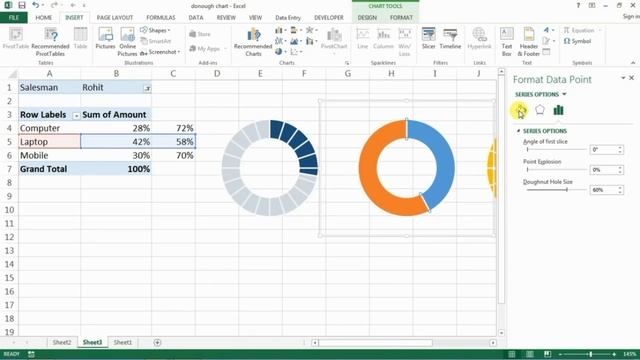Screen dimensions: 640x360
Task: Open Excel Help question mark
Action: pyautogui.click(x=578, y=5)
